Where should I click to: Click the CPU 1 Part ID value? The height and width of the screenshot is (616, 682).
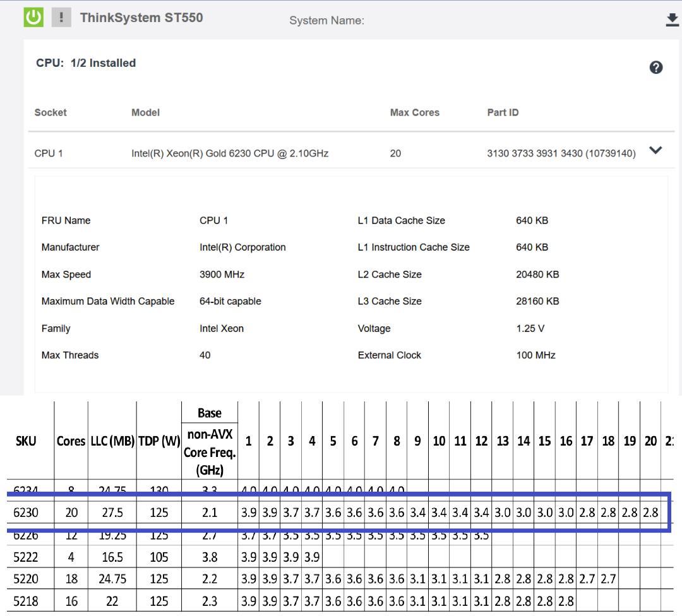coord(561,153)
